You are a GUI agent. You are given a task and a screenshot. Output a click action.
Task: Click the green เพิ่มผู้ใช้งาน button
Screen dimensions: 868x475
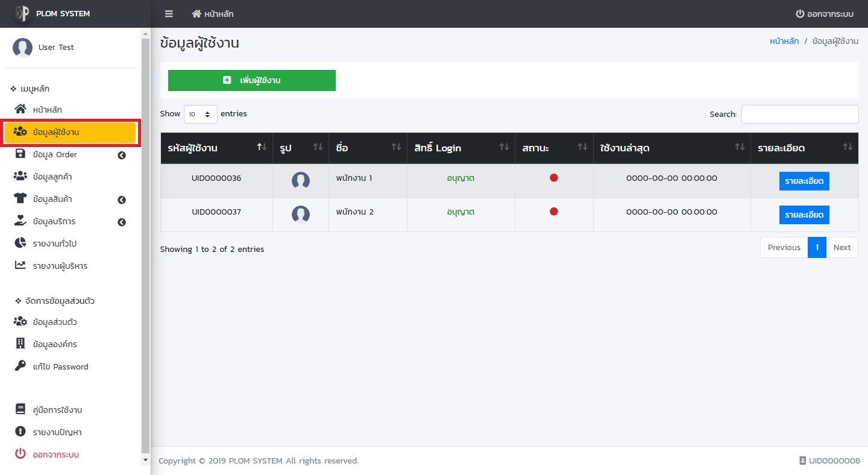point(251,80)
